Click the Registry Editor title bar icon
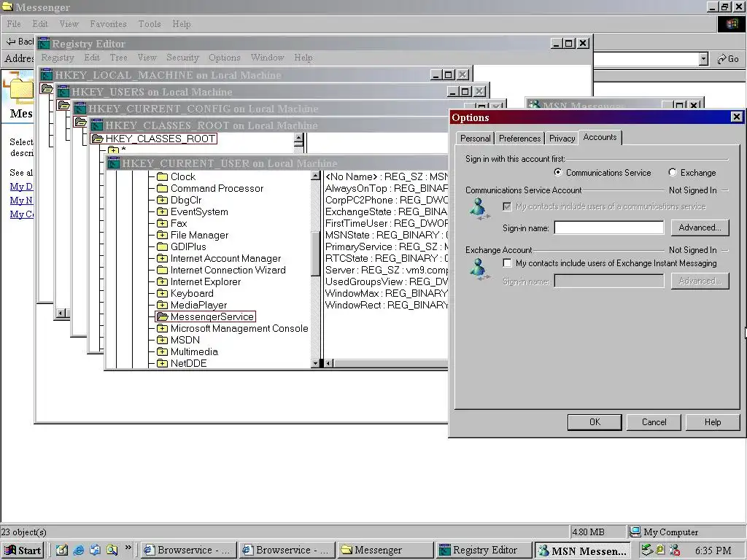This screenshot has height=560, width=747. click(x=44, y=43)
